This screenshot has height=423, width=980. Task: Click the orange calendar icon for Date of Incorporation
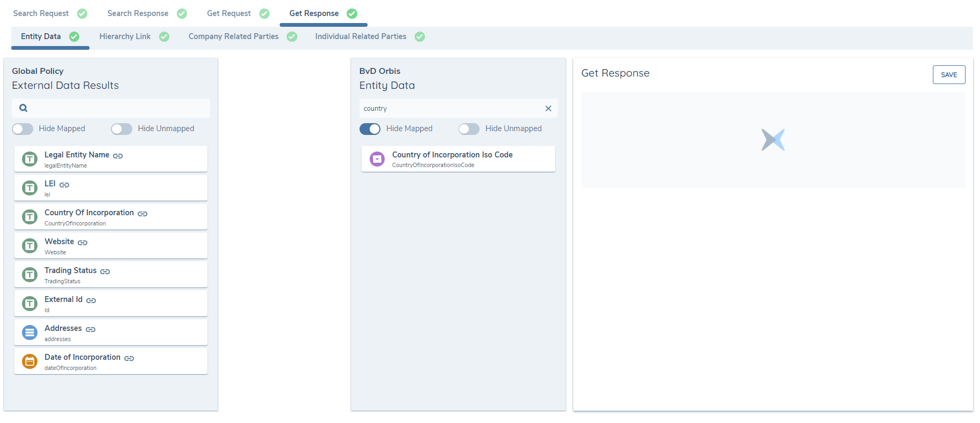(30, 361)
